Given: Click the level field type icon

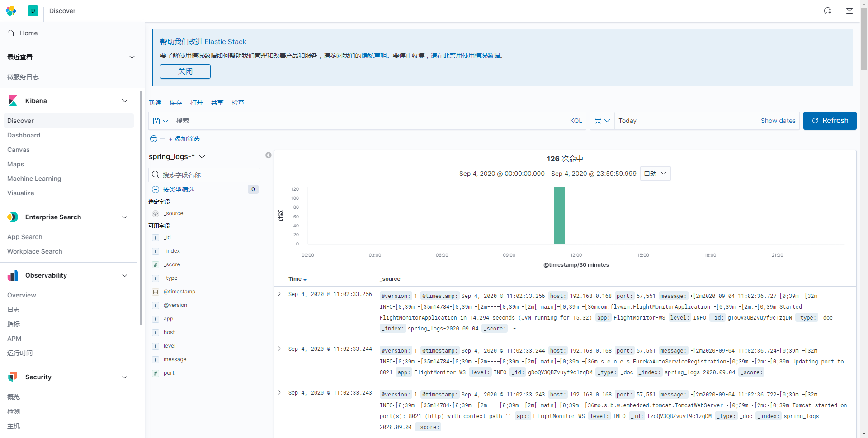Looking at the screenshot, I should coord(156,346).
